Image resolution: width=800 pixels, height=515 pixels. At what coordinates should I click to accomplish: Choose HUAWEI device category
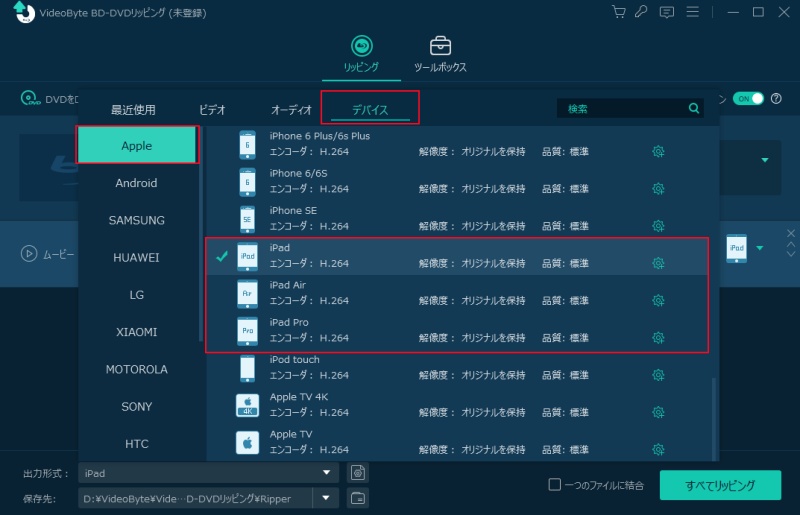[x=137, y=257]
